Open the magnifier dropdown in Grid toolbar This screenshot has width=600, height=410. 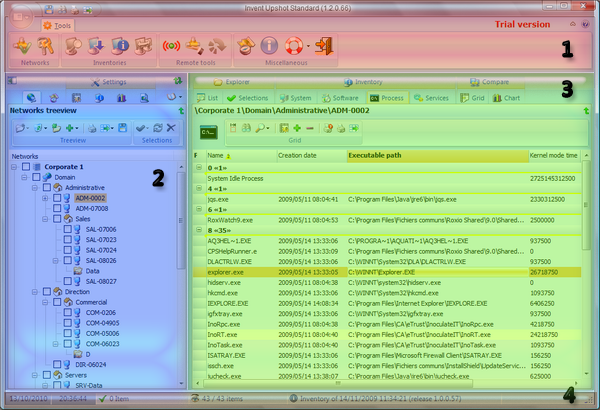(x=267, y=128)
